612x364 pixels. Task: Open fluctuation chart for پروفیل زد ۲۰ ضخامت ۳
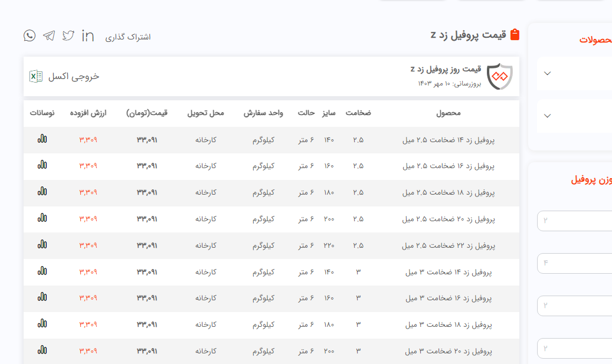[42, 350]
